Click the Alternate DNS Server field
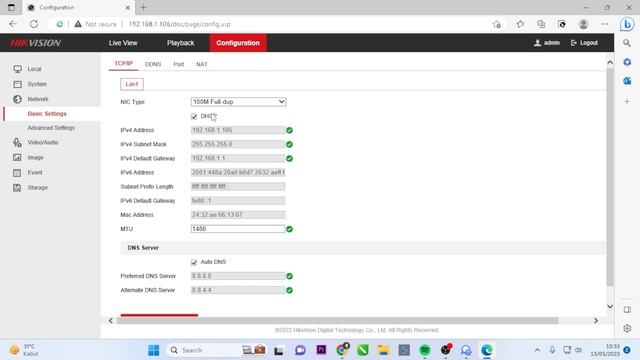 click(238, 290)
